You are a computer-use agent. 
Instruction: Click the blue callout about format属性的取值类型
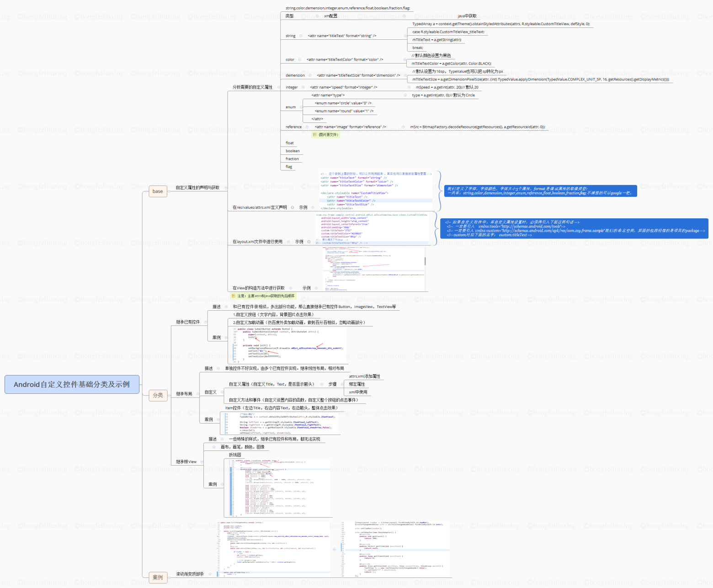coord(540,191)
